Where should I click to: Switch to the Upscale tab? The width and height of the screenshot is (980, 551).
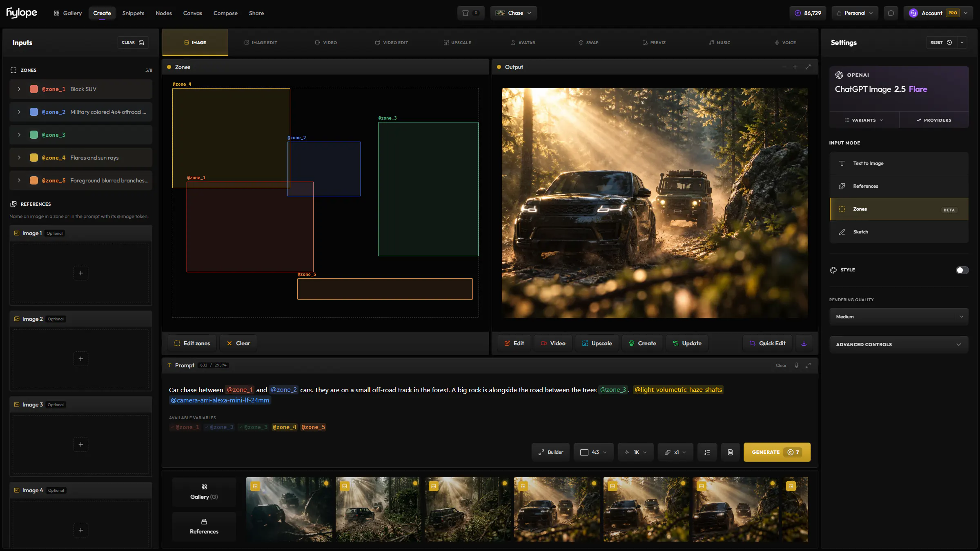pyautogui.click(x=457, y=42)
